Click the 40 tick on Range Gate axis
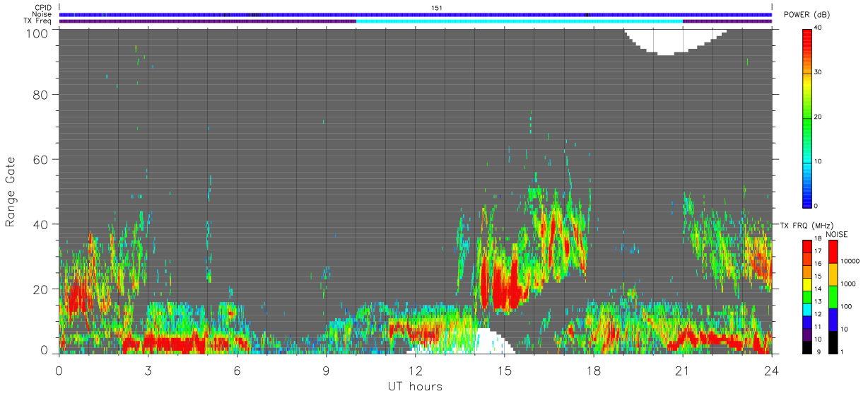Viewport: 868px width, 401px height. click(x=41, y=224)
